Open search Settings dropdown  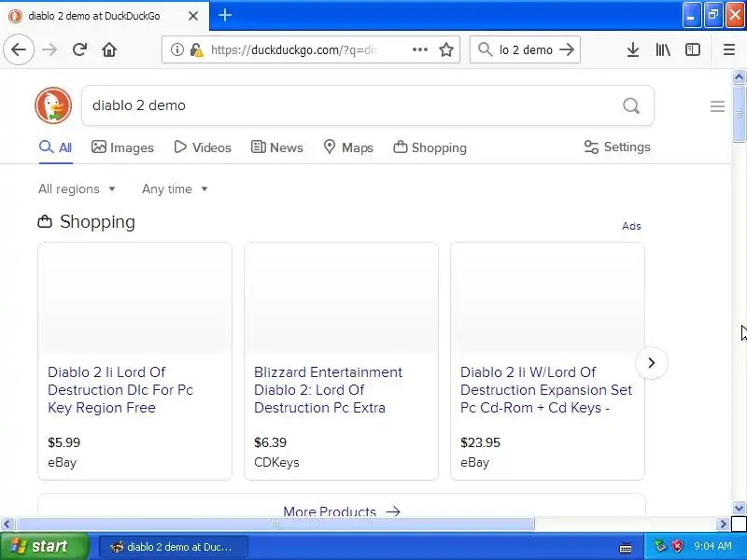617,147
